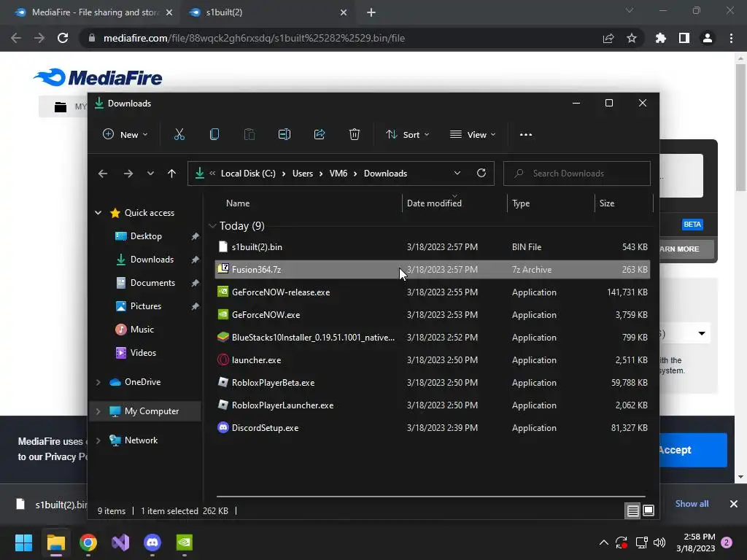Open Discord from the taskbar
Image resolution: width=747 pixels, height=560 pixels.
[x=152, y=542]
